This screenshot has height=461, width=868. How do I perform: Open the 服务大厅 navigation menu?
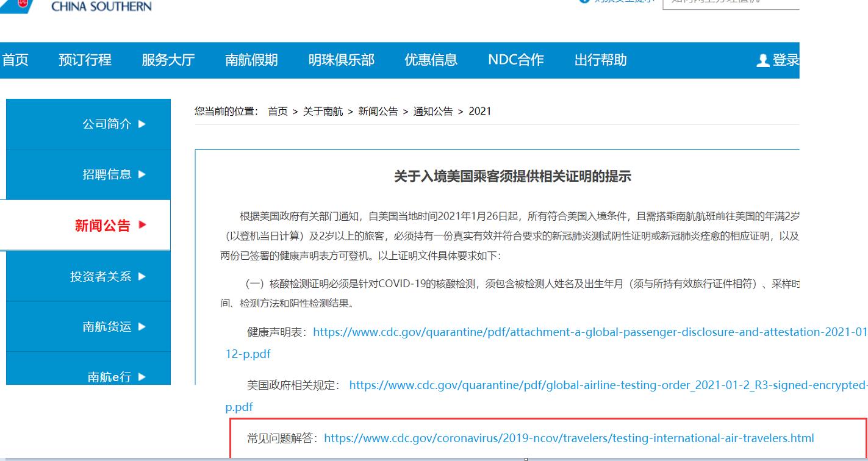[x=168, y=60]
